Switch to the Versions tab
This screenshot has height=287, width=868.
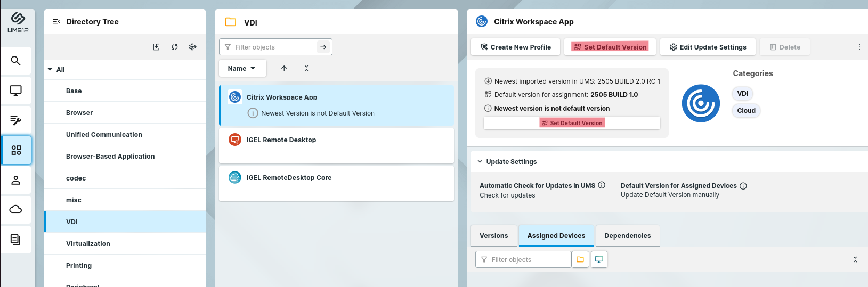[x=493, y=235]
